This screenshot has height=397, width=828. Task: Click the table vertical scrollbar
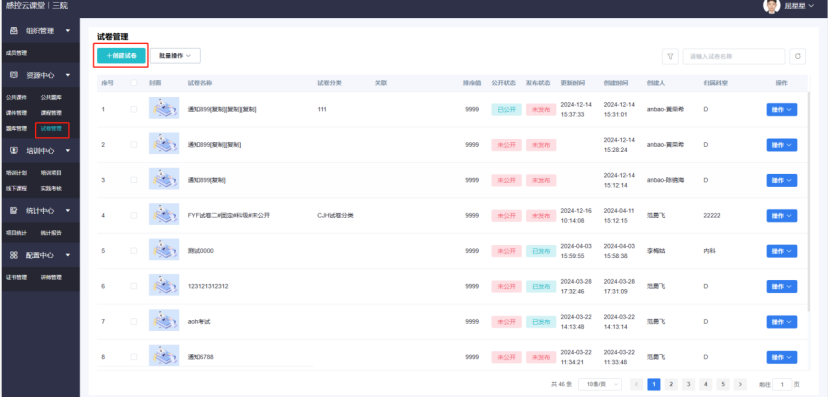pos(809,201)
